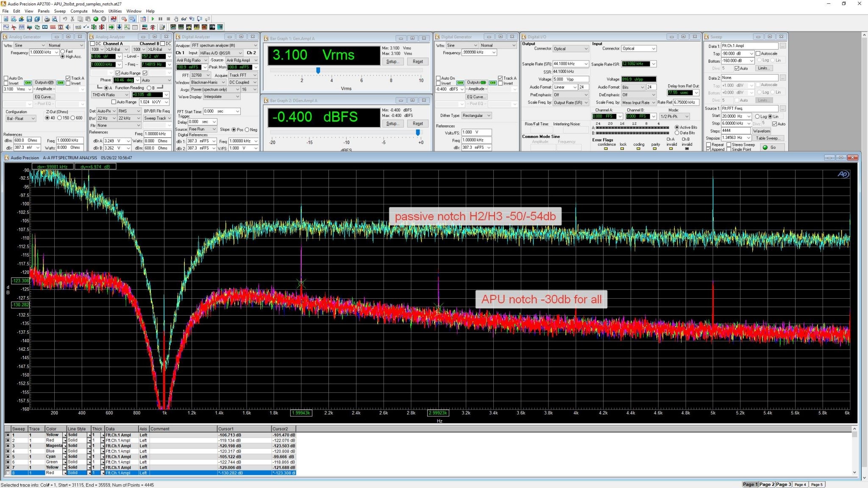Image resolution: width=868 pixels, height=488 pixels.
Task: Click the eyeglasses icon in the toolbar
Action: [184, 19]
